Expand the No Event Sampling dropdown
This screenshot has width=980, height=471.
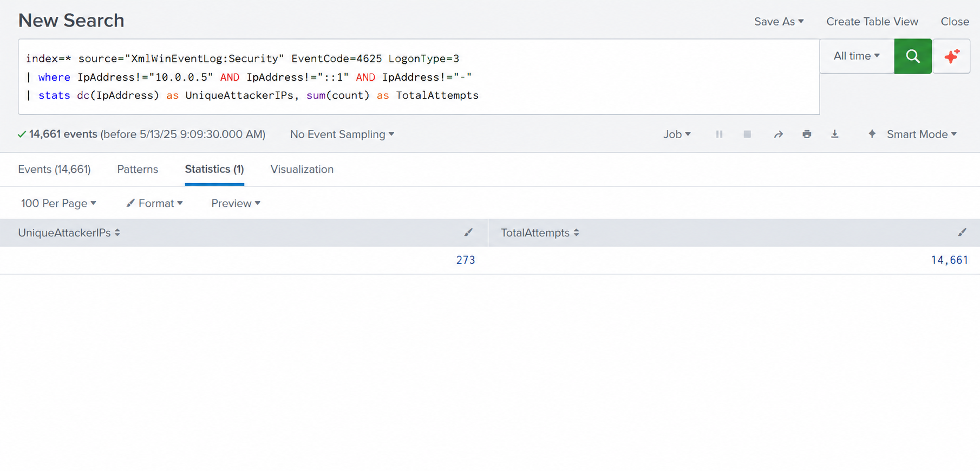pyautogui.click(x=342, y=134)
